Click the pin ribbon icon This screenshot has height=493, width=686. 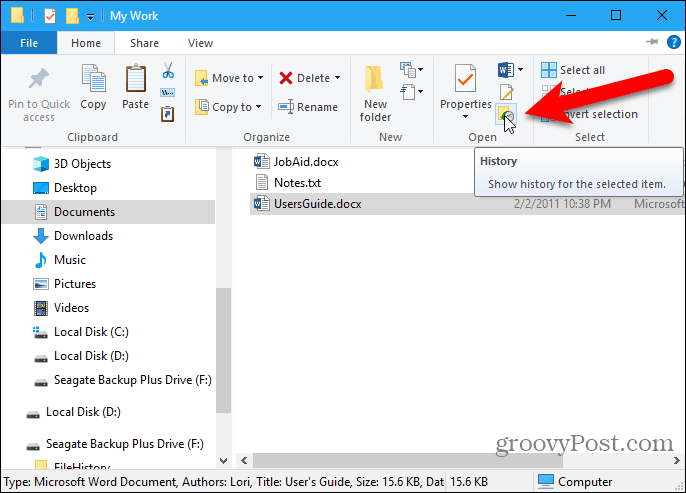coord(652,42)
